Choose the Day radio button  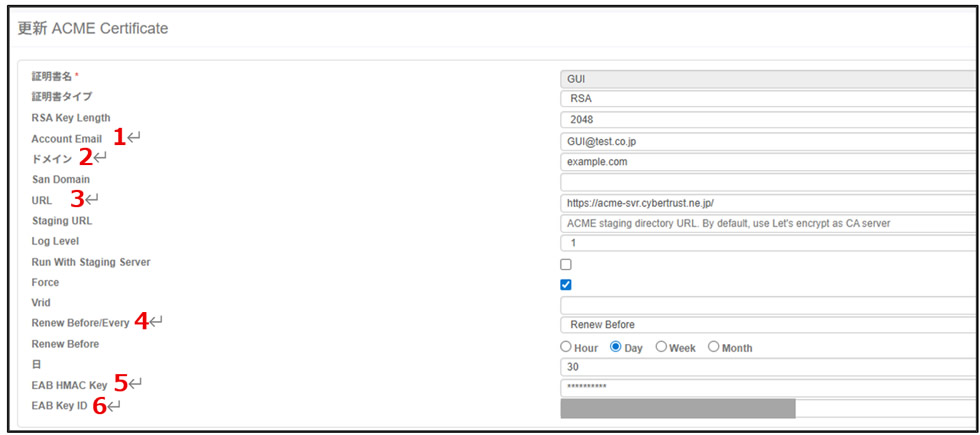616,347
